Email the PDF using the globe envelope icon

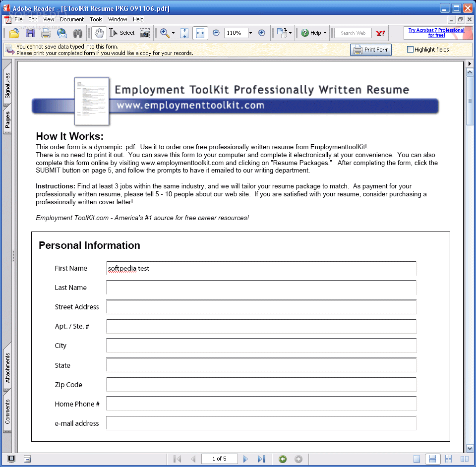[62, 33]
